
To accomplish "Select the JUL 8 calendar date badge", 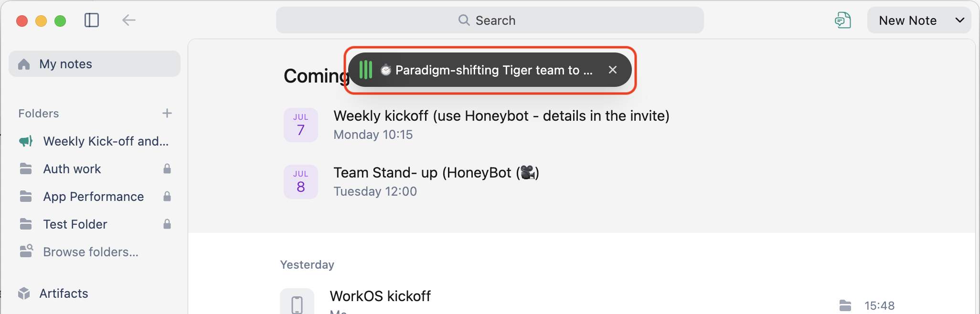I will coord(301,182).
